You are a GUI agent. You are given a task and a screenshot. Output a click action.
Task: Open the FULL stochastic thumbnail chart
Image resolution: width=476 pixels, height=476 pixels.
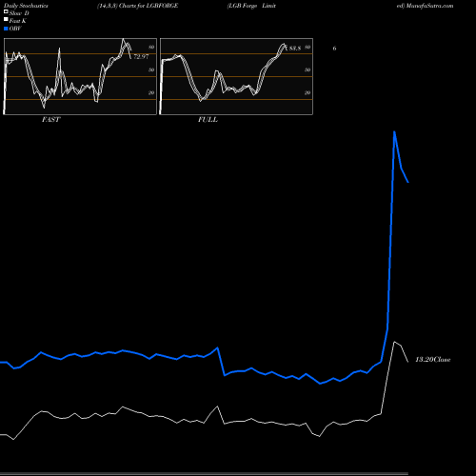click(236, 76)
